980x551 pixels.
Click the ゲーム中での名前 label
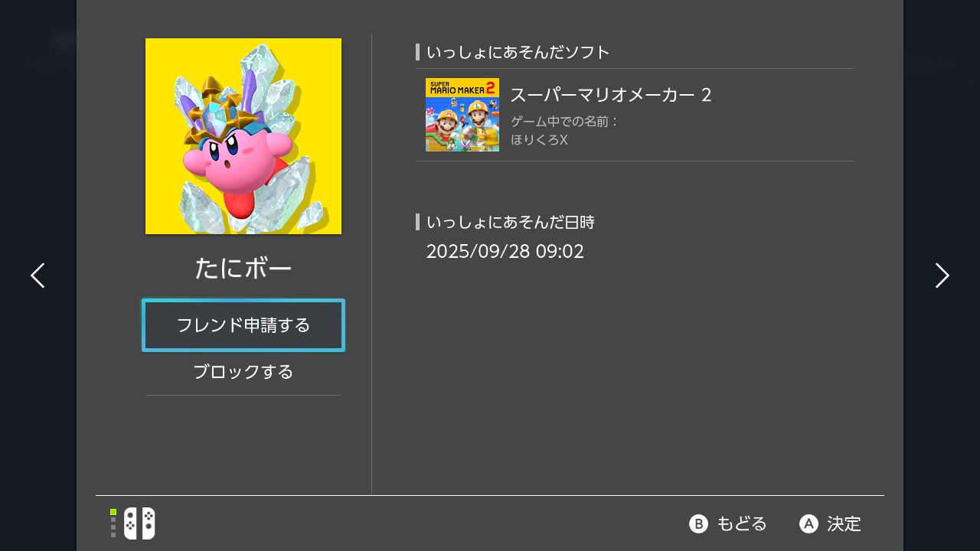[x=564, y=122]
